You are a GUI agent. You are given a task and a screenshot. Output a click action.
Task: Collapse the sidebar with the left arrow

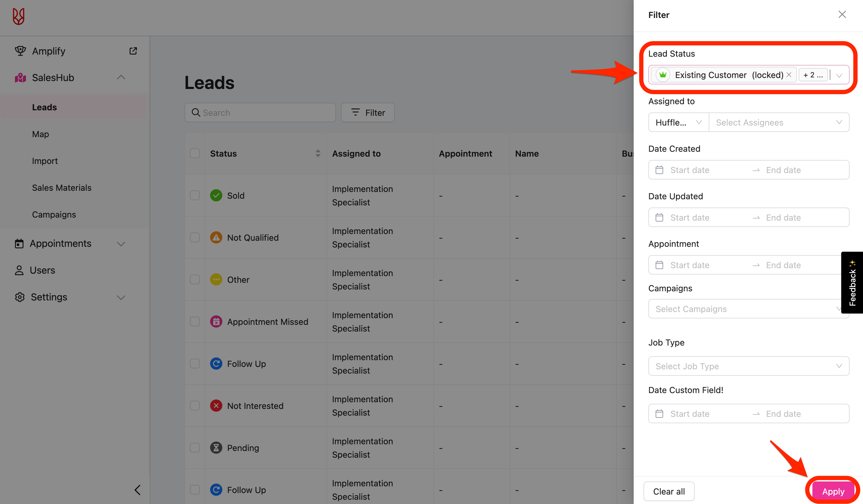click(x=137, y=490)
